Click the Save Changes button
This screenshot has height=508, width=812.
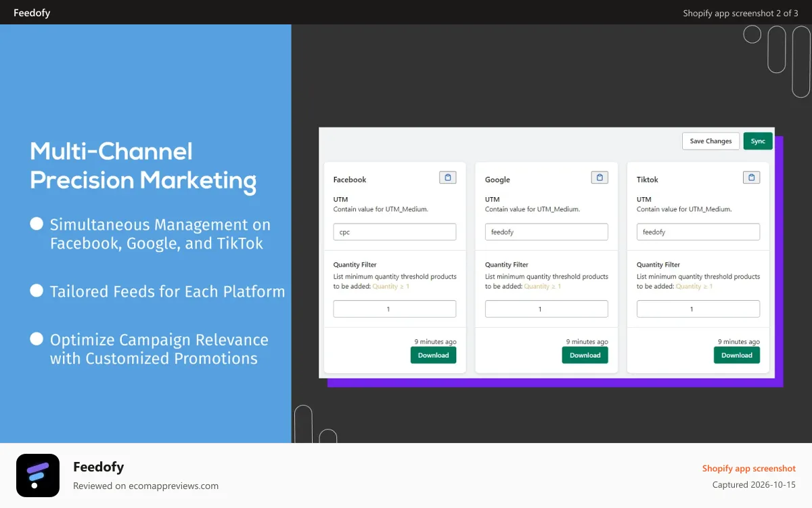pos(710,141)
